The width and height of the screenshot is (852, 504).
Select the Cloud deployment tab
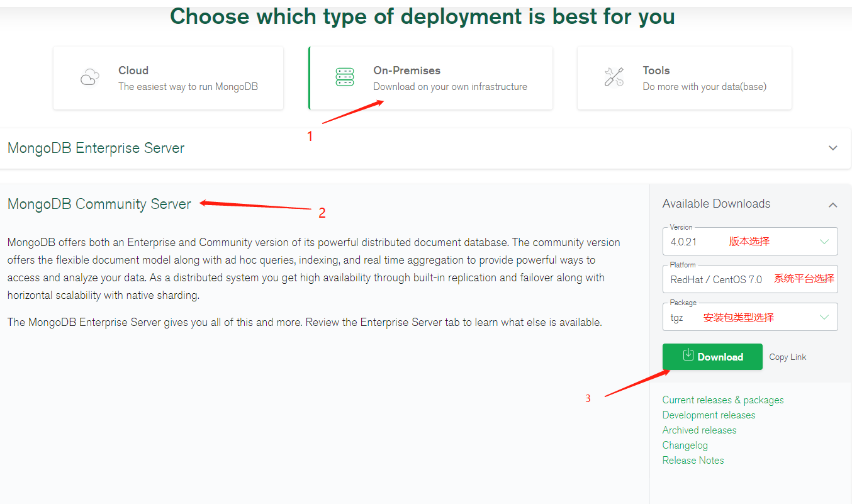tap(168, 78)
